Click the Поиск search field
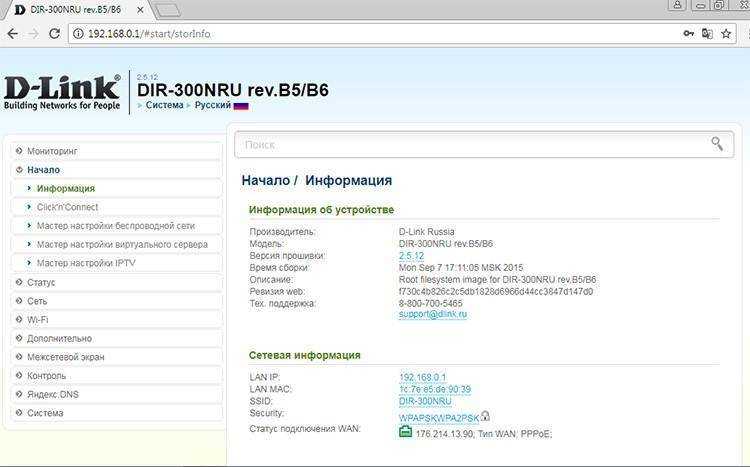The width and height of the screenshot is (750, 467). pyautogui.click(x=484, y=144)
